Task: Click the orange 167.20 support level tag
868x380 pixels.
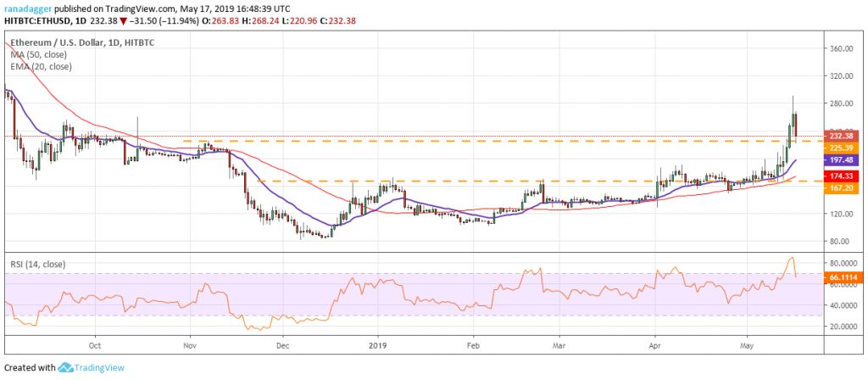Action: 844,187
